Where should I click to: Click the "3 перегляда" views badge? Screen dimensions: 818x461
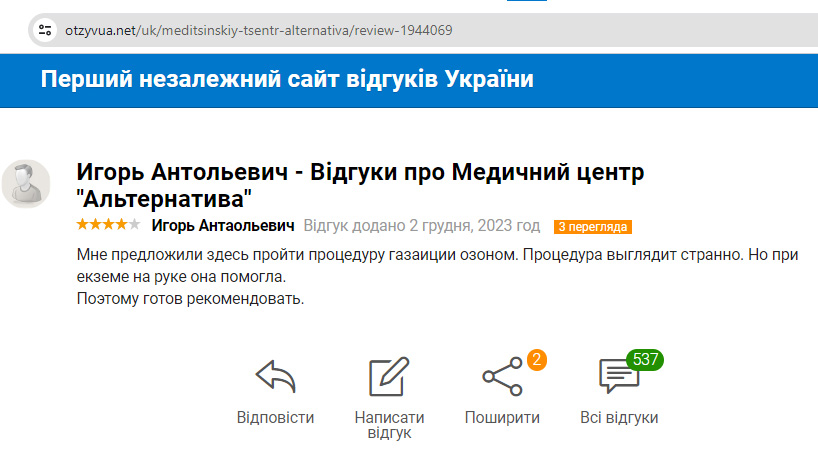tap(593, 226)
